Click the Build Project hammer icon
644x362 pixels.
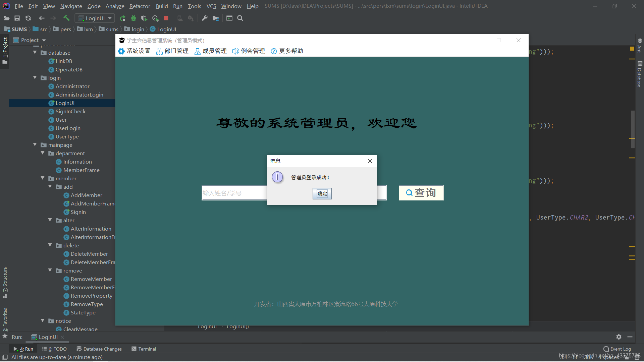tap(66, 18)
